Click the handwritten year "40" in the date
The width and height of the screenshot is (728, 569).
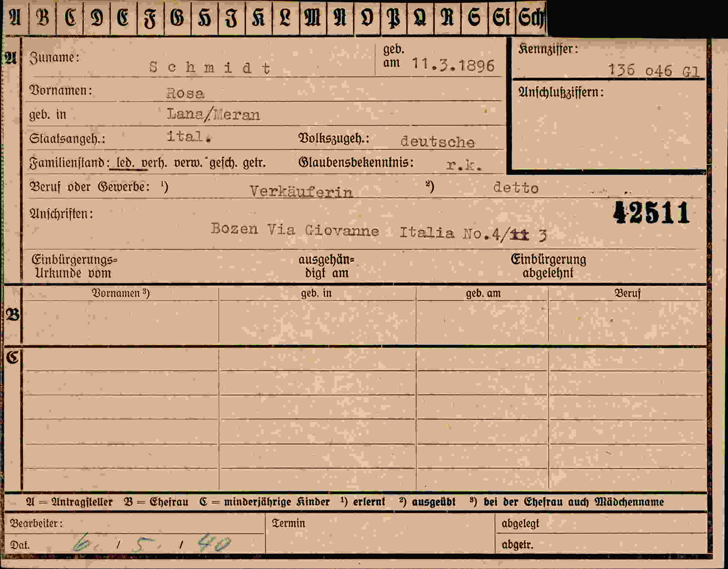(x=214, y=543)
